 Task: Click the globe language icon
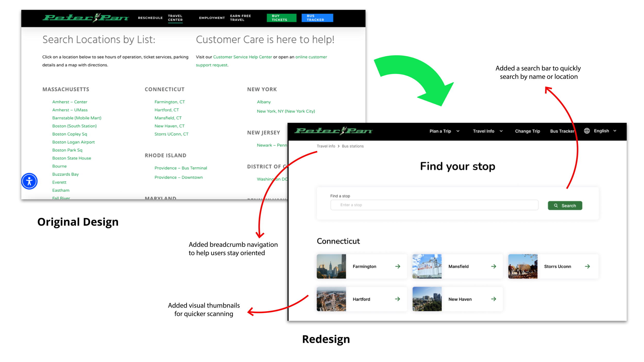click(587, 131)
